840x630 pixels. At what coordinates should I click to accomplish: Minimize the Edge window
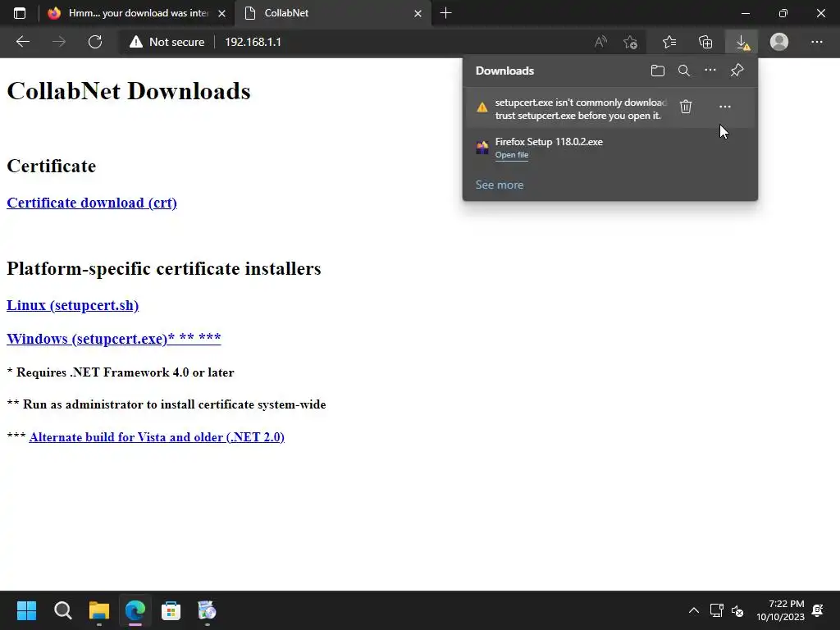[745, 13]
